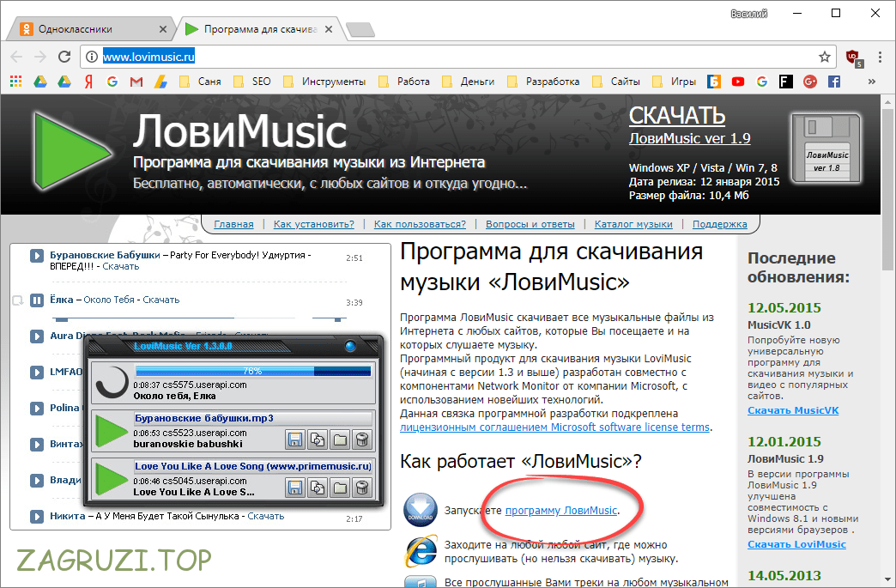
Task: Expand the Разработка bookmarks folder
Action: 543,82
